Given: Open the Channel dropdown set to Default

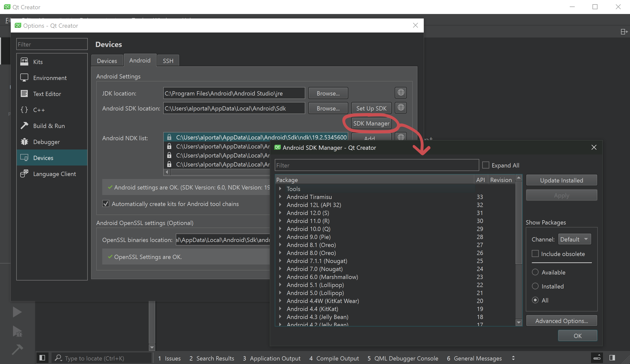Looking at the screenshot, I should pos(574,239).
